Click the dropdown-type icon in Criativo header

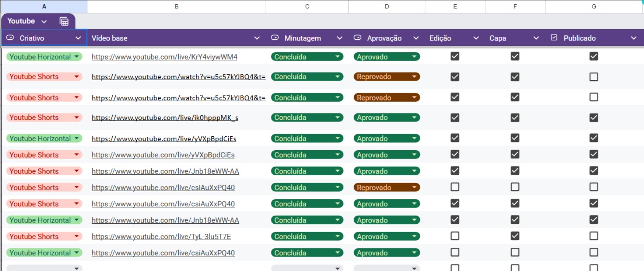pyautogui.click(x=11, y=38)
